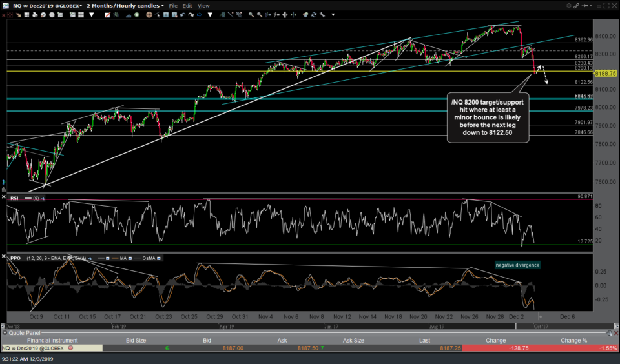Close the PPO indicator pane

4,256
